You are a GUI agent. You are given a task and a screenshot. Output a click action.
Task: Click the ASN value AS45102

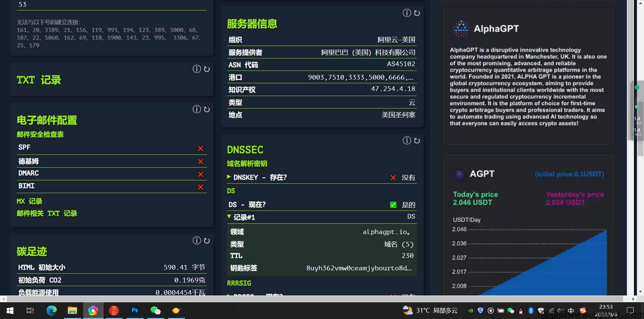pyautogui.click(x=401, y=64)
